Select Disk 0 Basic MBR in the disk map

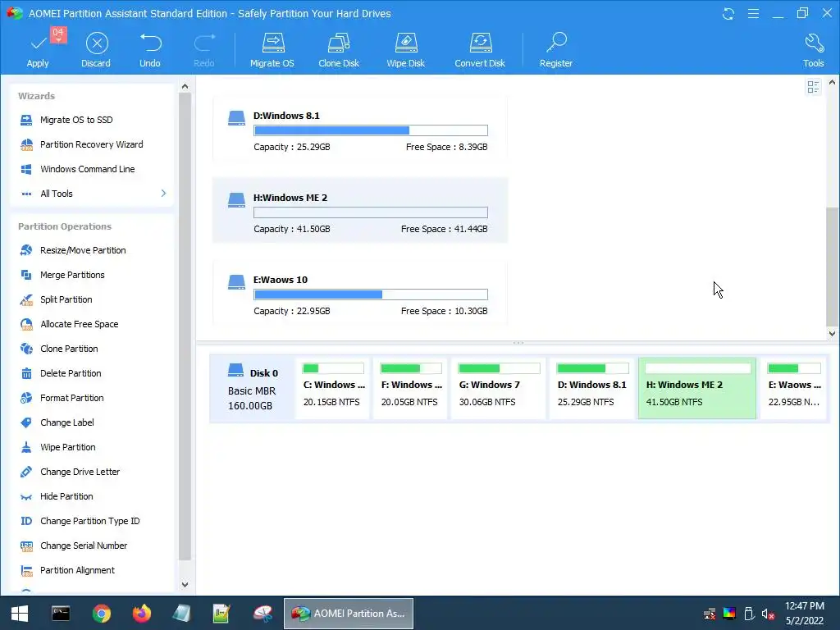[x=252, y=389]
